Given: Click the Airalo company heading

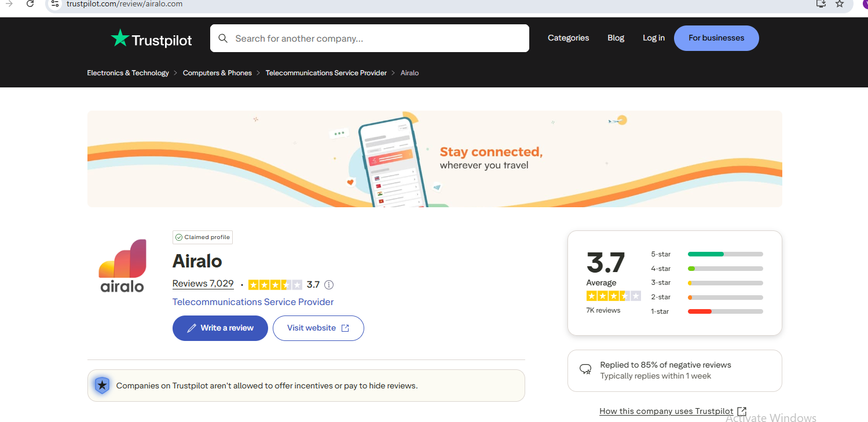Looking at the screenshot, I should click(x=197, y=261).
